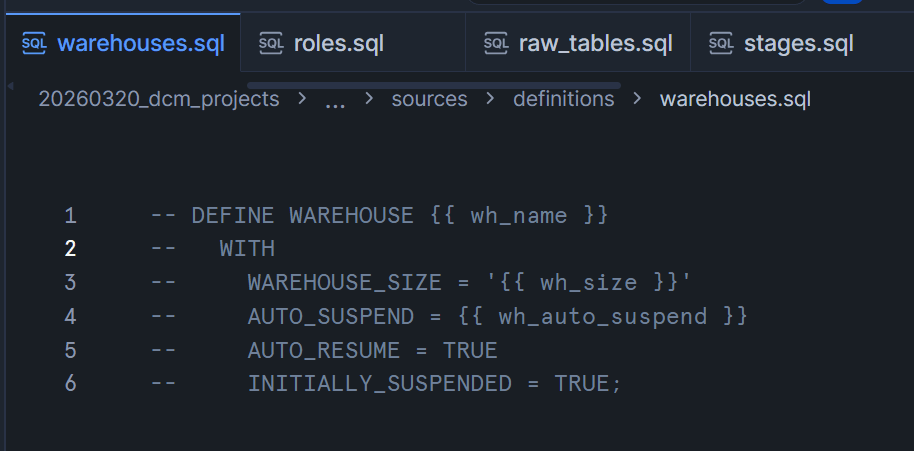Click the SQL file icon on raw_tables.sql tab

point(495,43)
